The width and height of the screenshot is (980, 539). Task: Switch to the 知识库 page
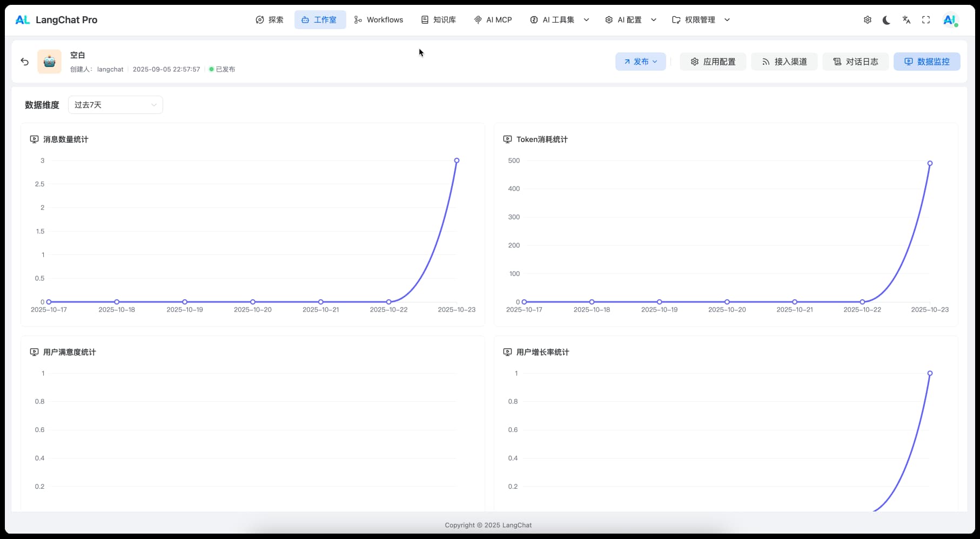pos(438,20)
